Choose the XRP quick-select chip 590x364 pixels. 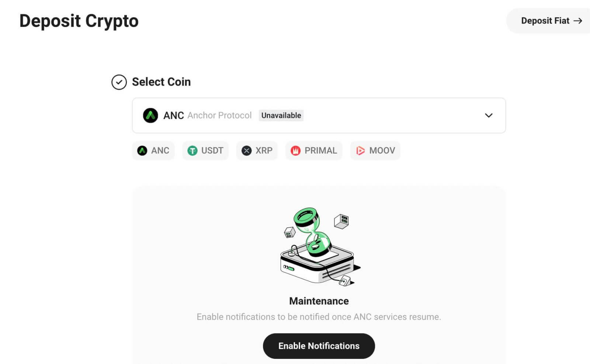257,150
